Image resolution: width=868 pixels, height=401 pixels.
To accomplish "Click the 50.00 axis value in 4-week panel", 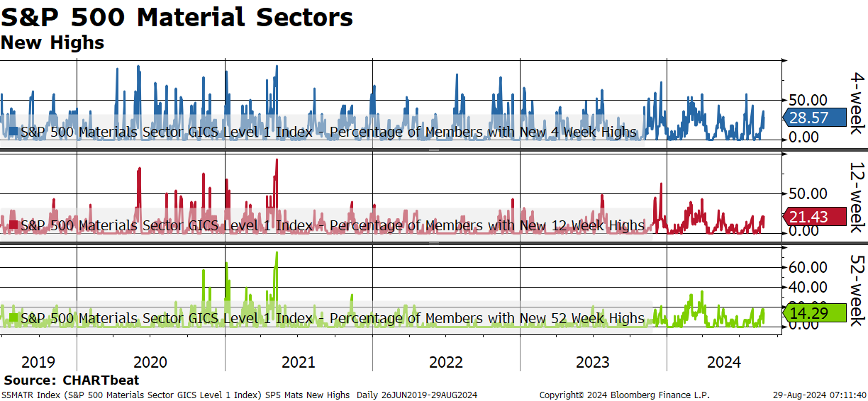I will pyautogui.click(x=808, y=100).
